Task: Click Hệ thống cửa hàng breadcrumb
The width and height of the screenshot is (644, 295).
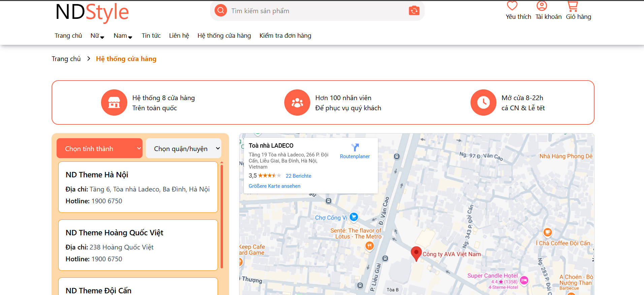Action: pyautogui.click(x=126, y=59)
